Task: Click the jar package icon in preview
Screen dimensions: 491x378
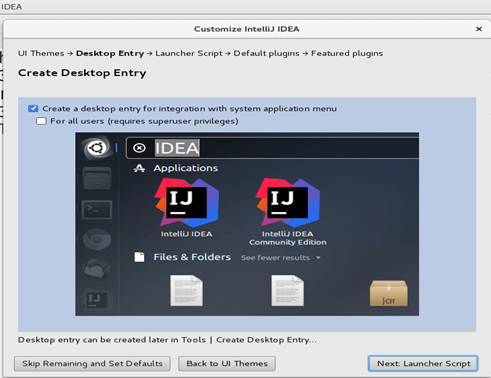Action: click(389, 293)
